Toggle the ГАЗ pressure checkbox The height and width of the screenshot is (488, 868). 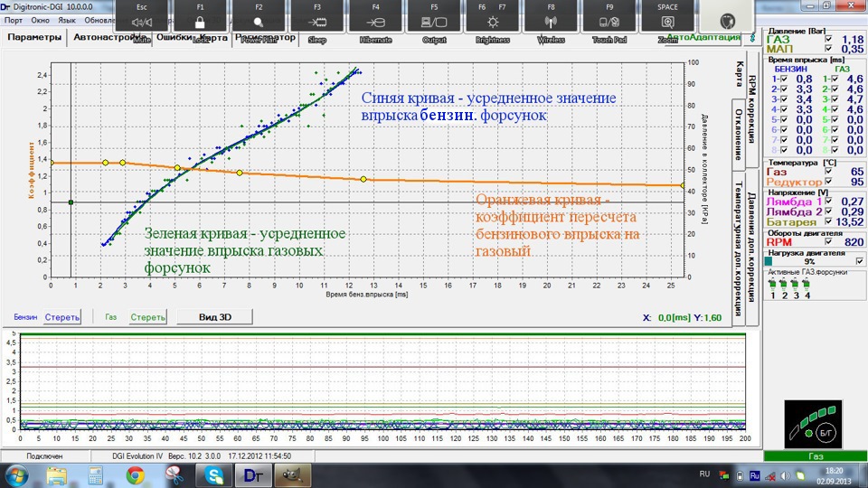[829, 39]
